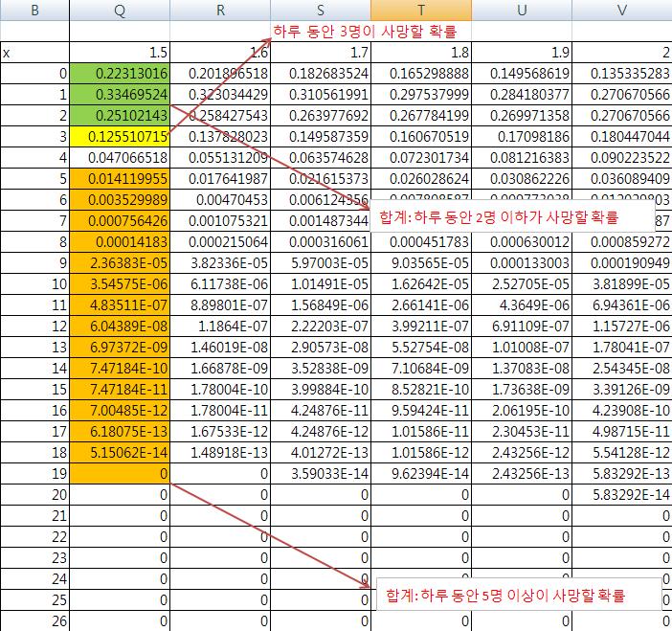Click green cell 0.33469524

(120, 94)
